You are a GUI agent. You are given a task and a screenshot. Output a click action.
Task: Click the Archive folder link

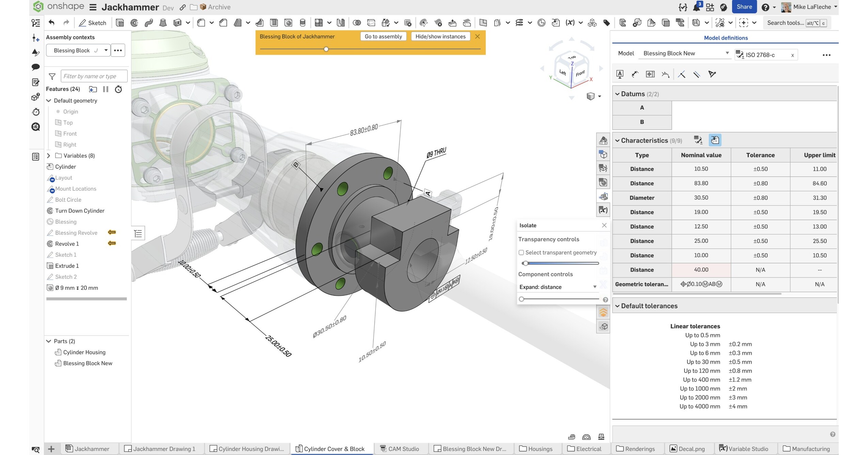point(215,7)
